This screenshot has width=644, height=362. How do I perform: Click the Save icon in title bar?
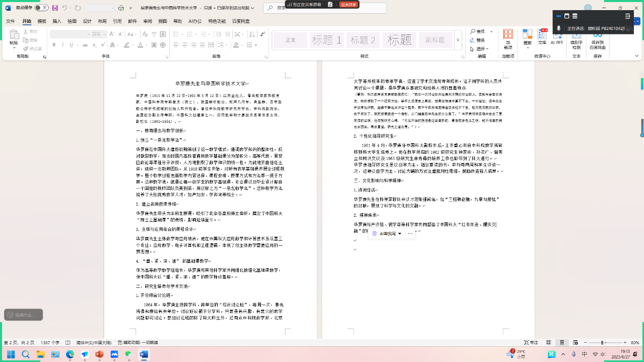pyautogui.click(x=54, y=8)
